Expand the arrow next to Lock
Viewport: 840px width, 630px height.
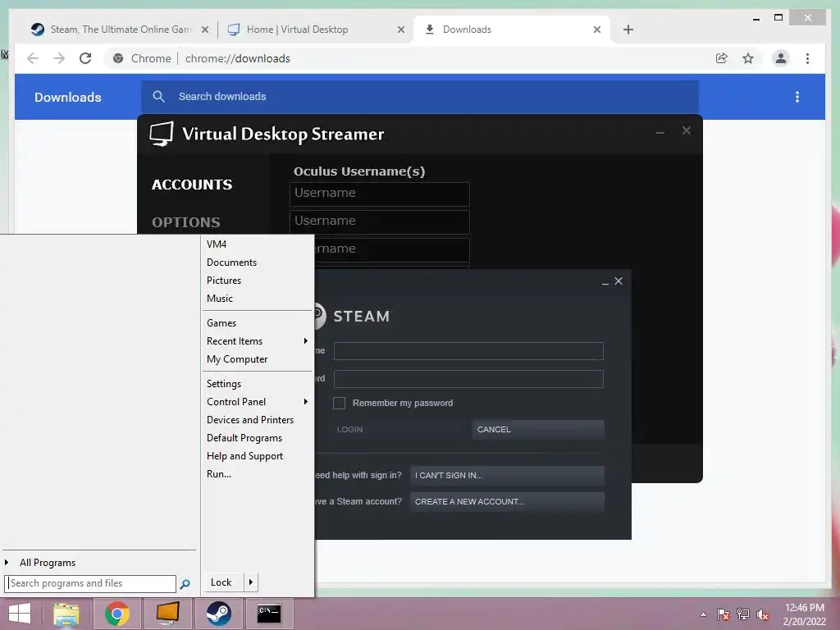click(x=251, y=582)
